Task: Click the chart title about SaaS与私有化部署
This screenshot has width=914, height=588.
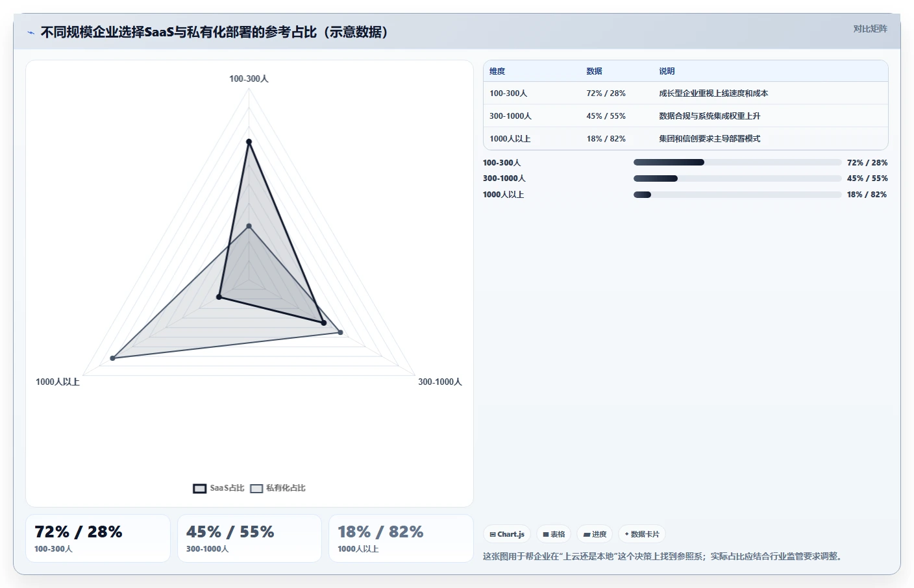Action: (x=214, y=32)
